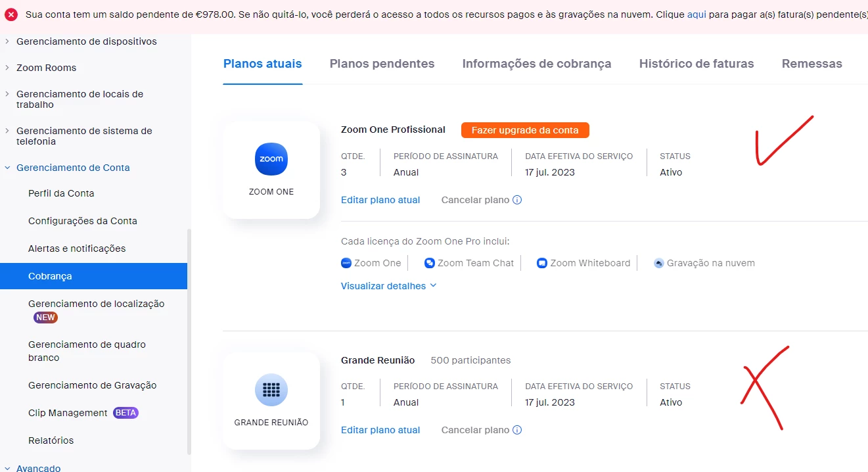Click Editar plano atual for Zoom One

(x=380, y=200)
